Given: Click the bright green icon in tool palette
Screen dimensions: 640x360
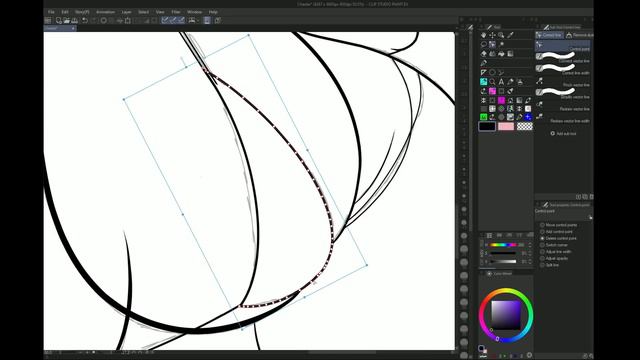Looking at the screenshot, I should coord(484,117).
